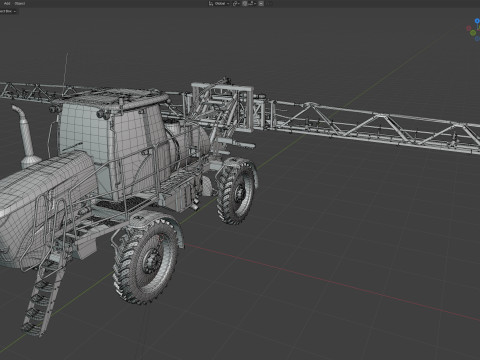Click the red negative X axis gizmo handle
This screenshot has height=360, width=480.
point(469,28)
